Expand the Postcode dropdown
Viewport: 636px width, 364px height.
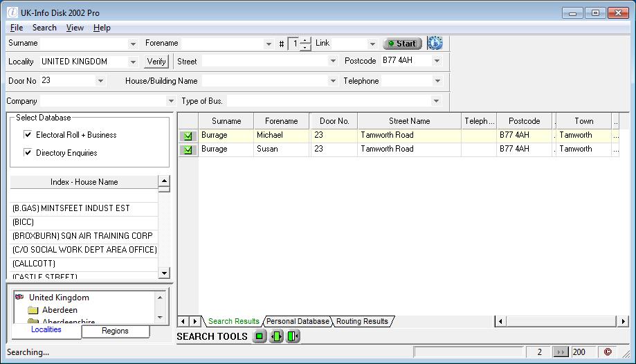point(437,62)
